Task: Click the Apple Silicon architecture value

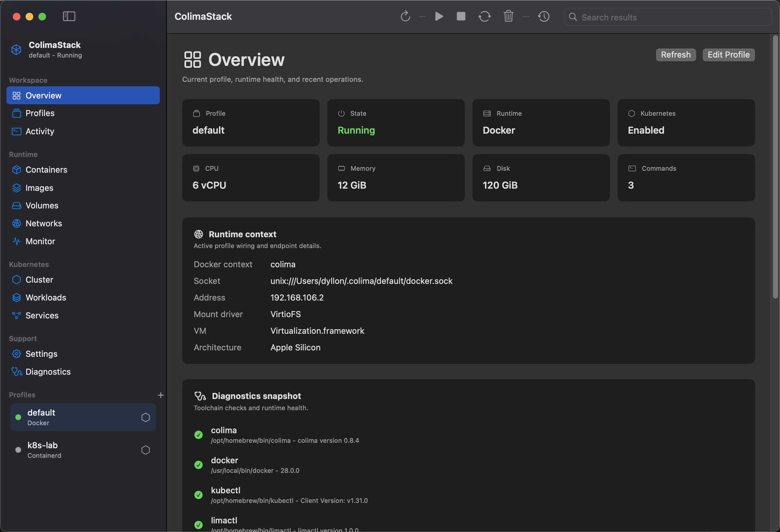Action: pos(295,348)
